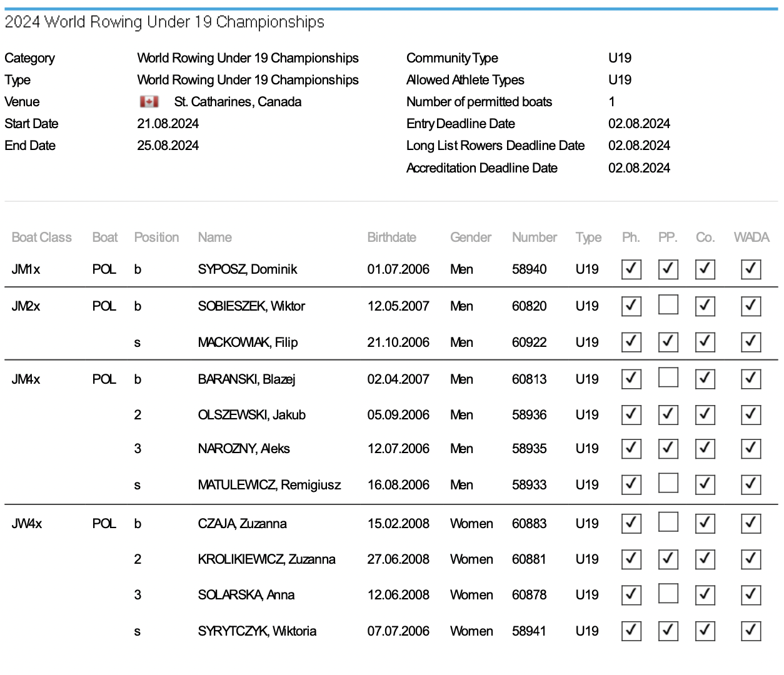Image resolution: width=784 pixels, height=675 pixels.
Task: Uncheck PP. for SYRYTCZYK, Wiktoria
Action: point(668,631)
